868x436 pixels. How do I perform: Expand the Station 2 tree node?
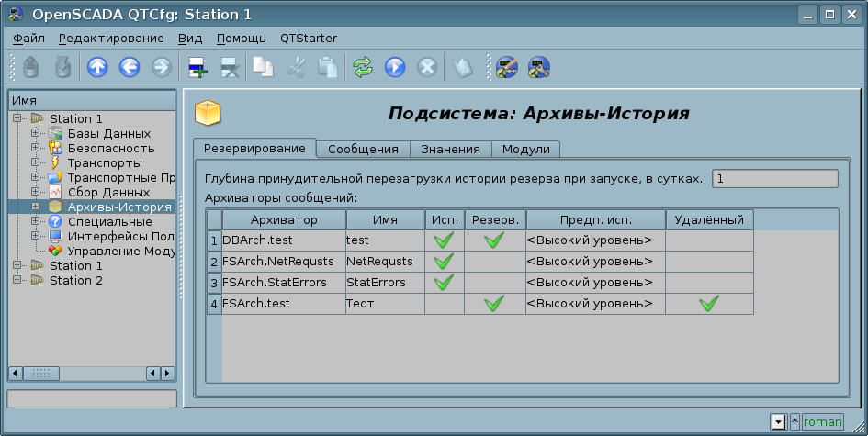click(x=17, y=281)
